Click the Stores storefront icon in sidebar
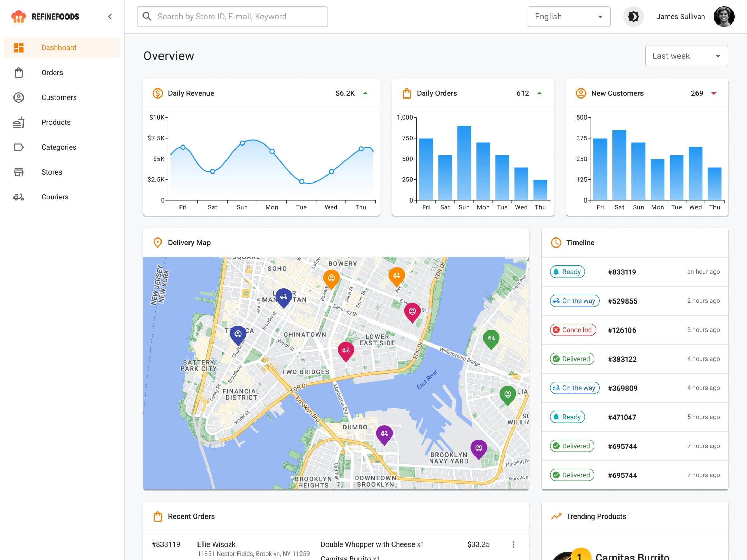Screen dimensions: 747x560 click(x=19, y=172)
